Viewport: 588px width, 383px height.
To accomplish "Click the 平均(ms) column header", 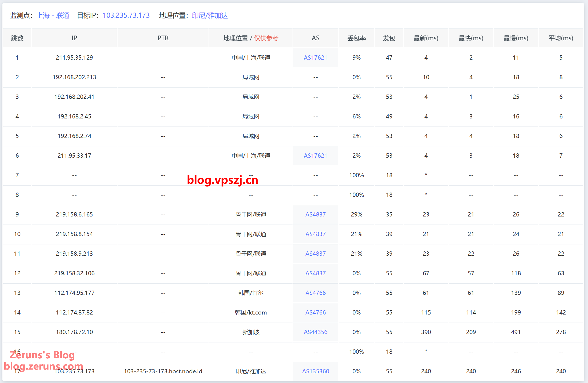I will pyautogui.click(x=561, y=38).
